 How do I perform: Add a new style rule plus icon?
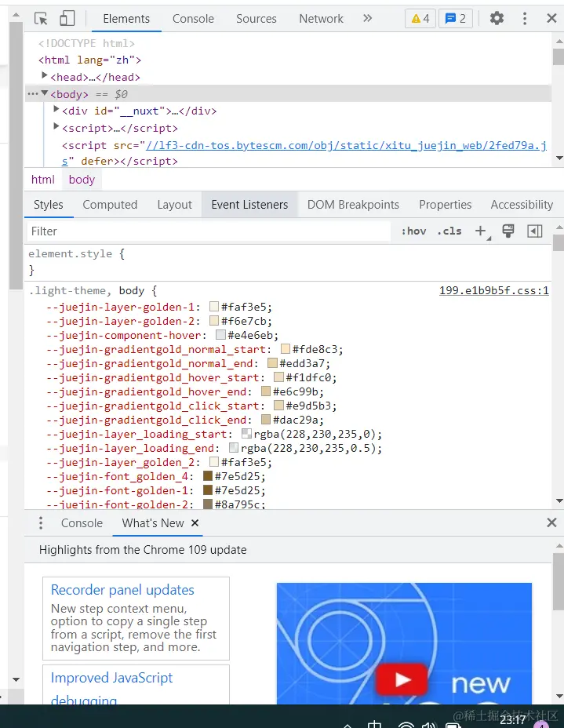(482, 231)
